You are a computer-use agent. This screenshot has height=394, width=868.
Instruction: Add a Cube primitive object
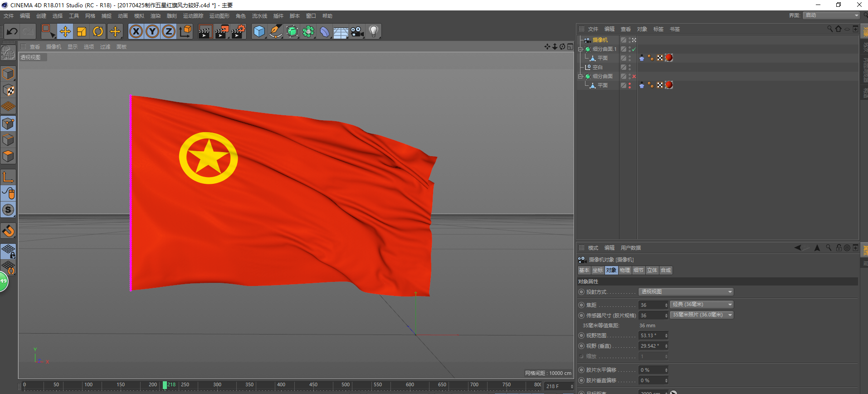(x=259, y=31)
